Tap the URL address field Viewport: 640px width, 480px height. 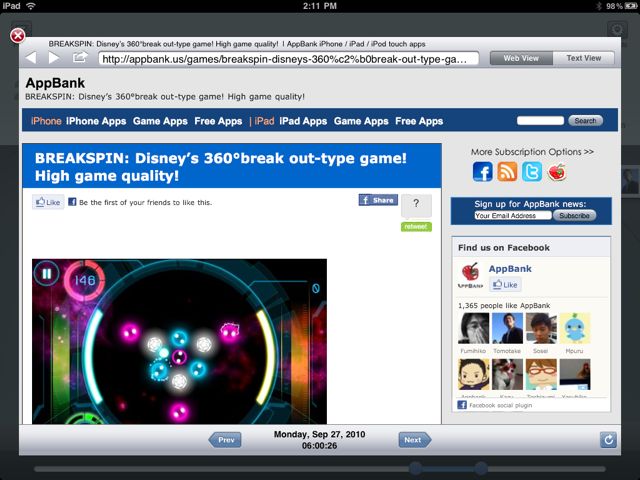(288, 59)
